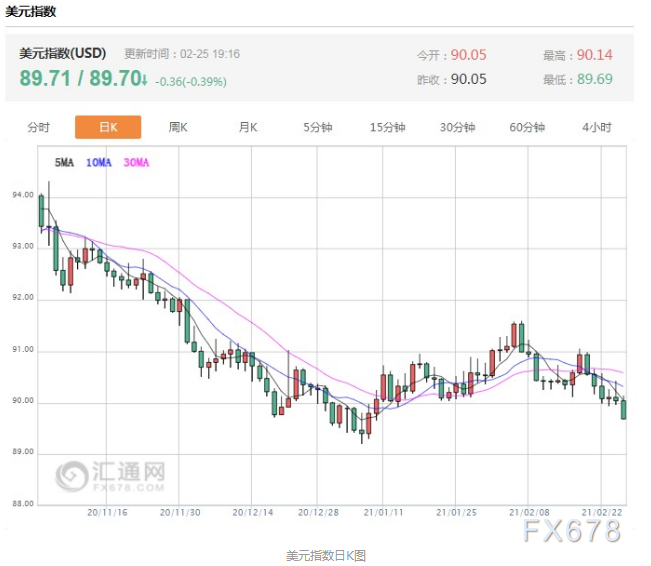
Task: Click the first green candlestick near 94.00
Action: [41, 211]
